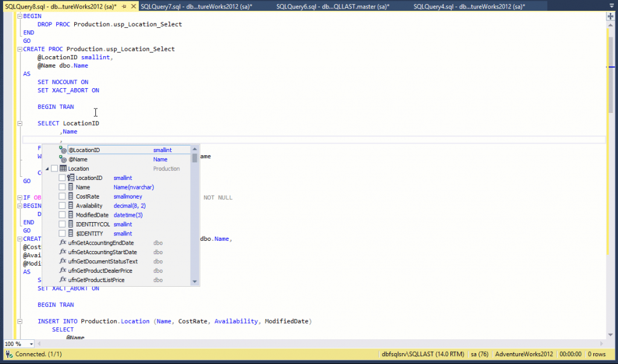Close the SQLQuery8.sql tab
Viewport: 618px width, 364px height.
pos(132,6)
